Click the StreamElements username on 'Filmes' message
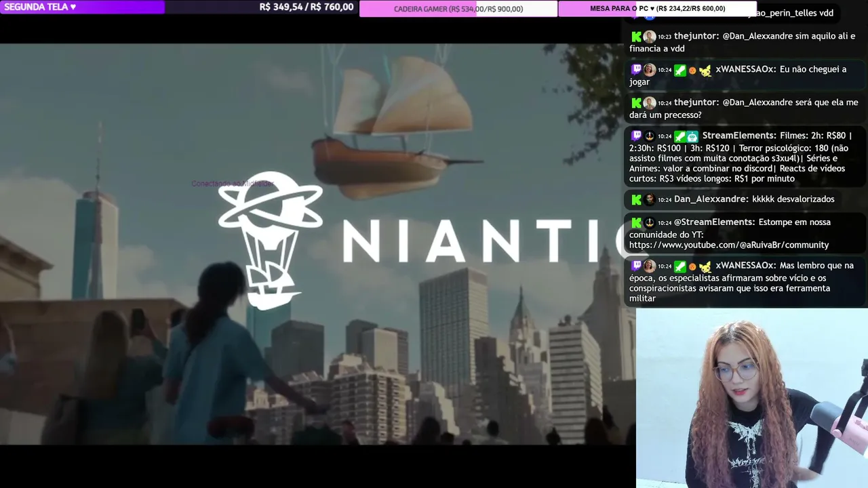Screen dimensions: 868x488 738,136
